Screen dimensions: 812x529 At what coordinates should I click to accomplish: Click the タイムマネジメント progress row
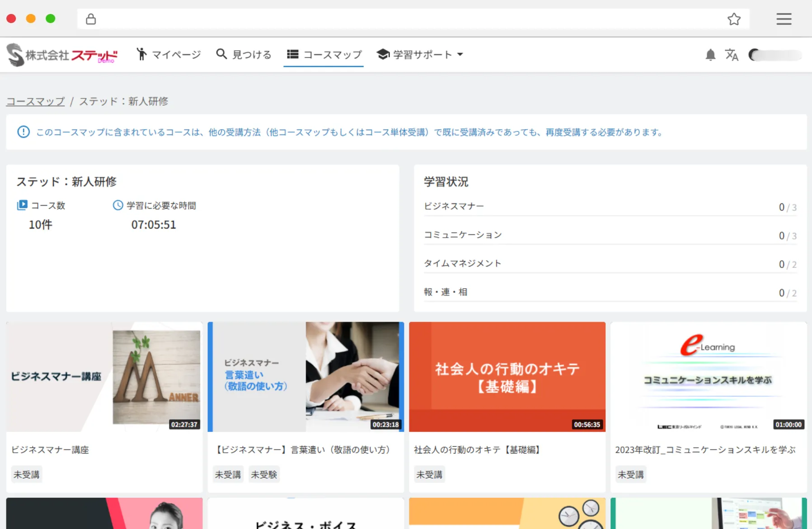pos(610,263)
